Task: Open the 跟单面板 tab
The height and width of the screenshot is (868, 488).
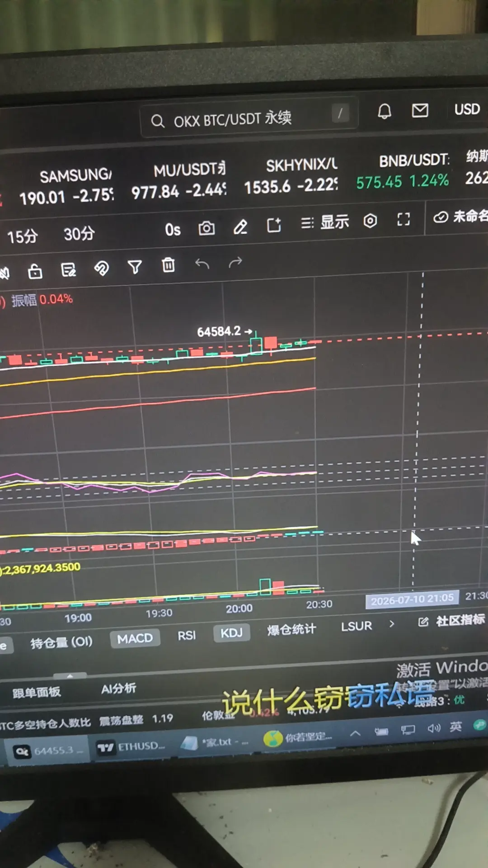Action: click(x=36, y=692)
